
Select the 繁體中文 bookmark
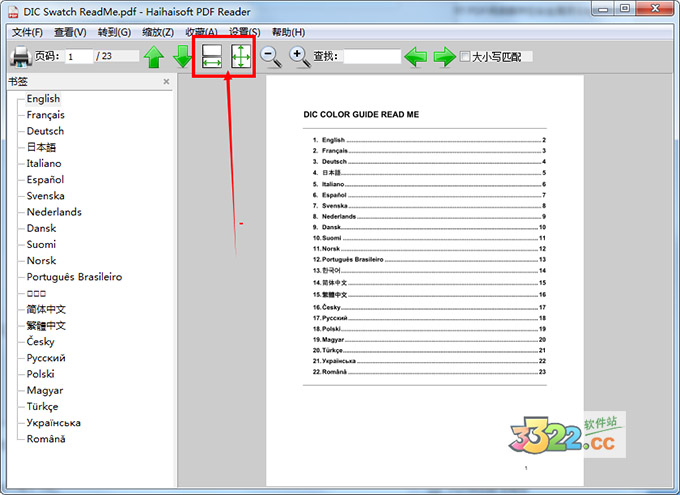(46, 325)
